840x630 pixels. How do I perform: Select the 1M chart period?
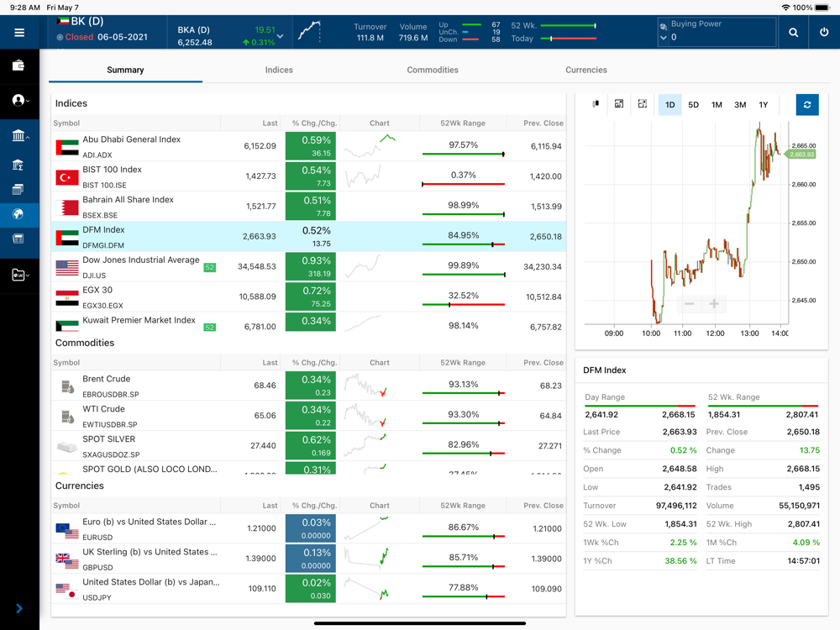tap(717, 104)
